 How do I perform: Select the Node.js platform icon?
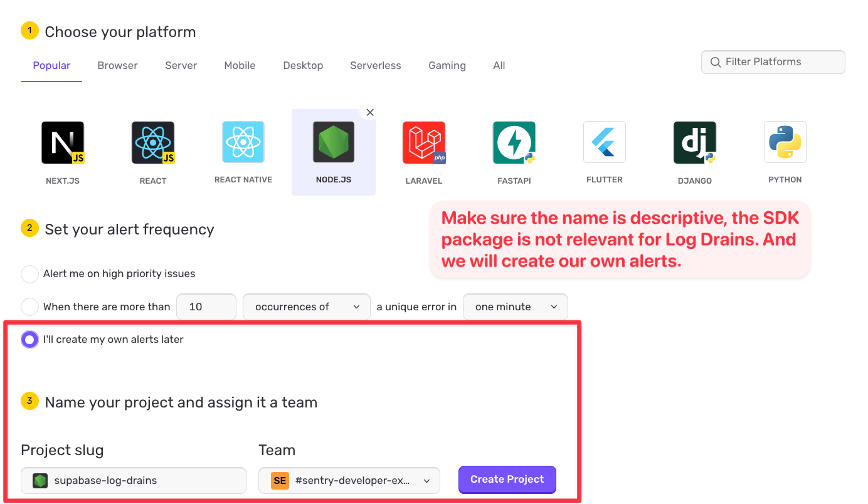point(334,142)
